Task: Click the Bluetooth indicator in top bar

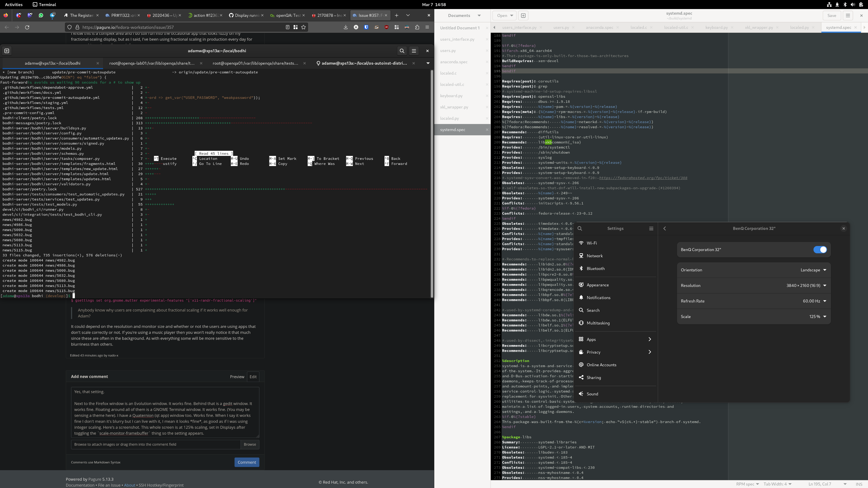Action: tap(845, 4)
